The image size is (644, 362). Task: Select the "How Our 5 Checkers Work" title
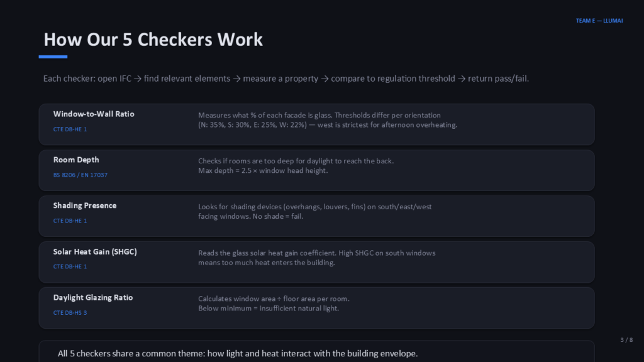coord(153,40)
